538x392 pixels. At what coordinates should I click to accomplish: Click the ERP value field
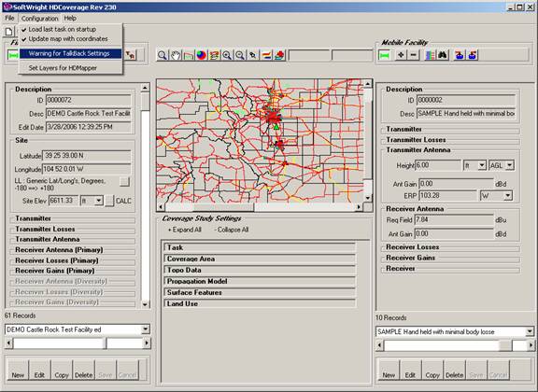(x=447, y=196)
